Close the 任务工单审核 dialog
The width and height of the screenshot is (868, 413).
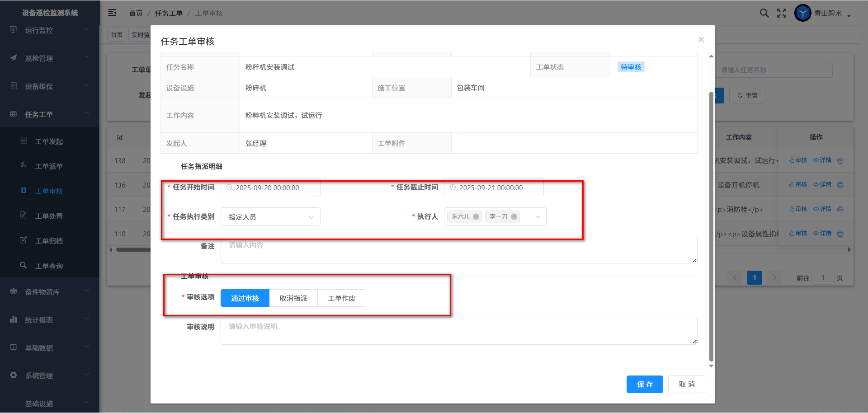click(x=701, y=40)
